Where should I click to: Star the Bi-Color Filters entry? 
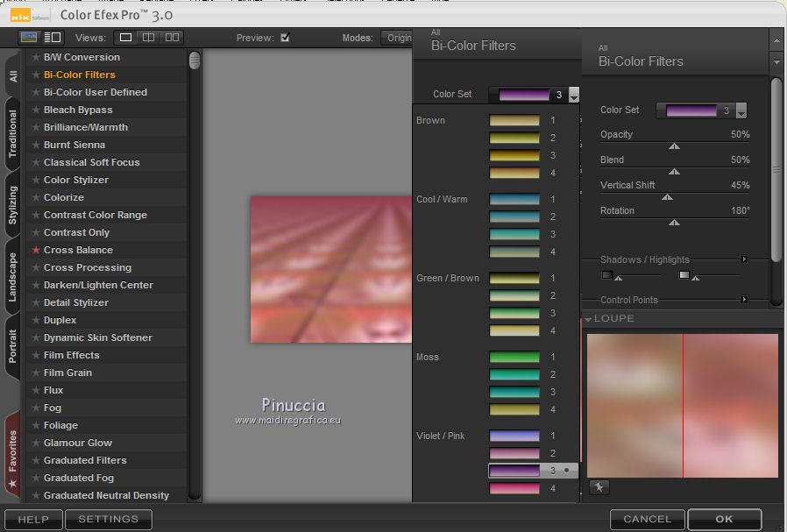tap(36, 74)
